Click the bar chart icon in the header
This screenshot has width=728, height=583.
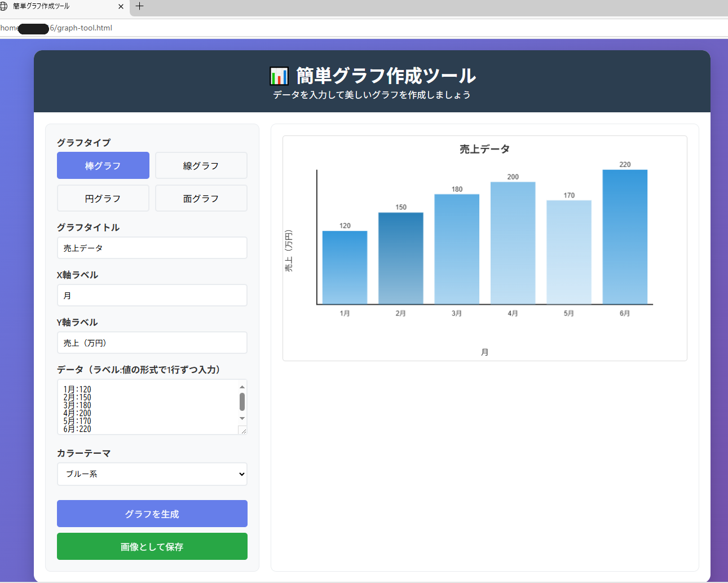[280, 76]
